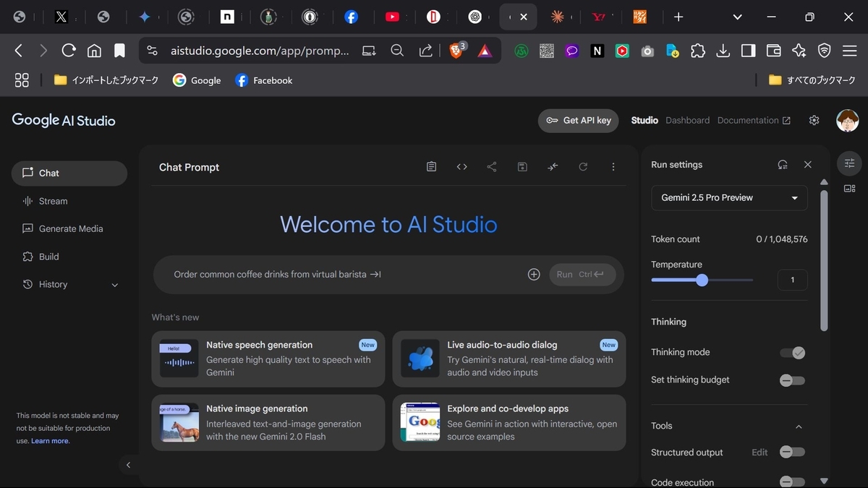Open the Live audio-to-audio dialog card
Screen dimensions: 868x488
point(509,359)
